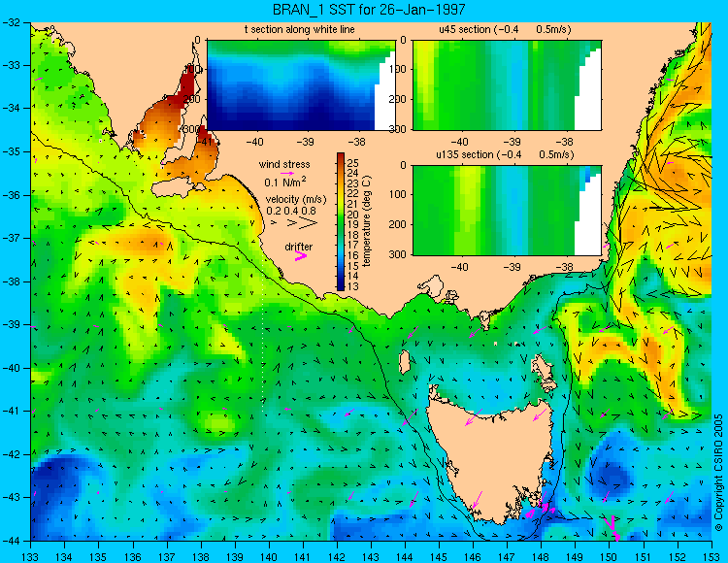This screenshot has height=563, width=728.
Task: Click latitude label -36 on main left axis
Action: point(11,195)
